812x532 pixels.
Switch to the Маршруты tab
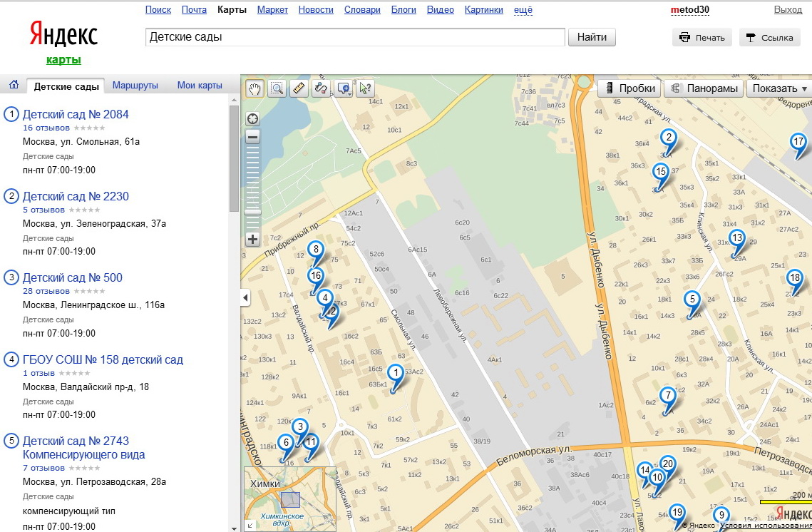click(x=135, y=86)
